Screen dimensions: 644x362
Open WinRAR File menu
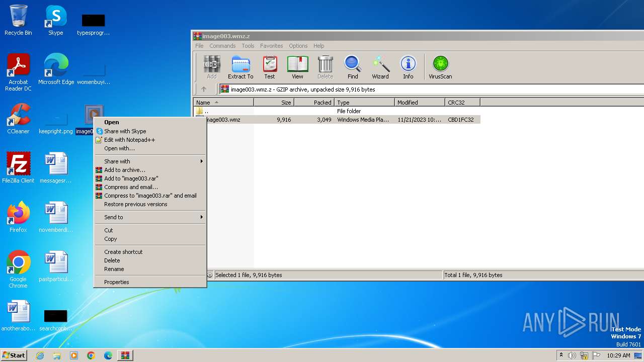[199, 46]
